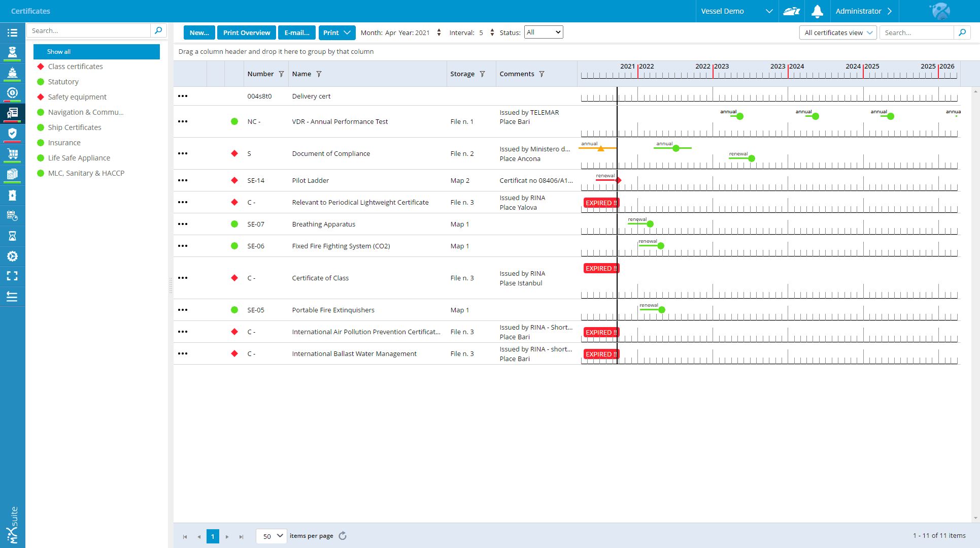Screen dimensions: 980x548
Task: Open the vessel ship icon in sidebar
Action: (12, 72)
